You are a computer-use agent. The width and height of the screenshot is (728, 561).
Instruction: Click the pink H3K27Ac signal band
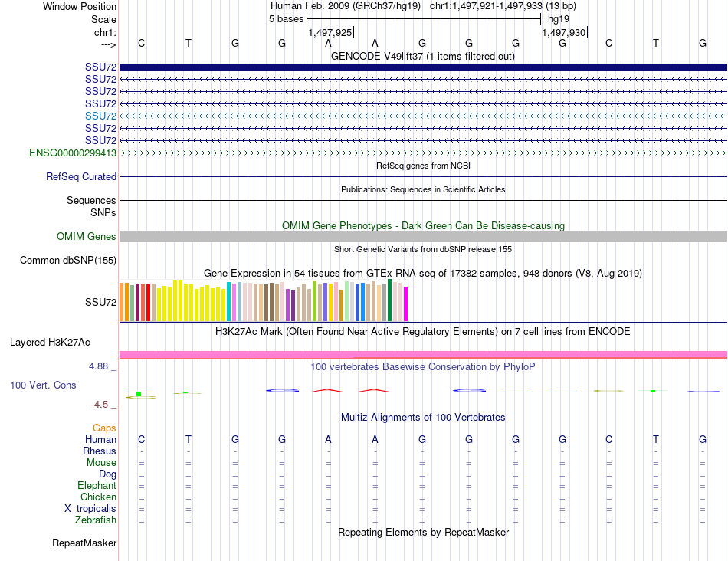(x=423, y=355)
